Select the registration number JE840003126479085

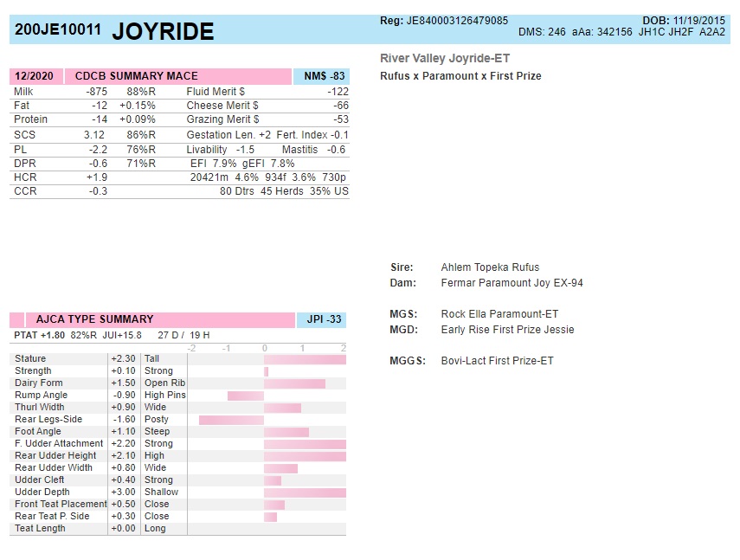457,20
